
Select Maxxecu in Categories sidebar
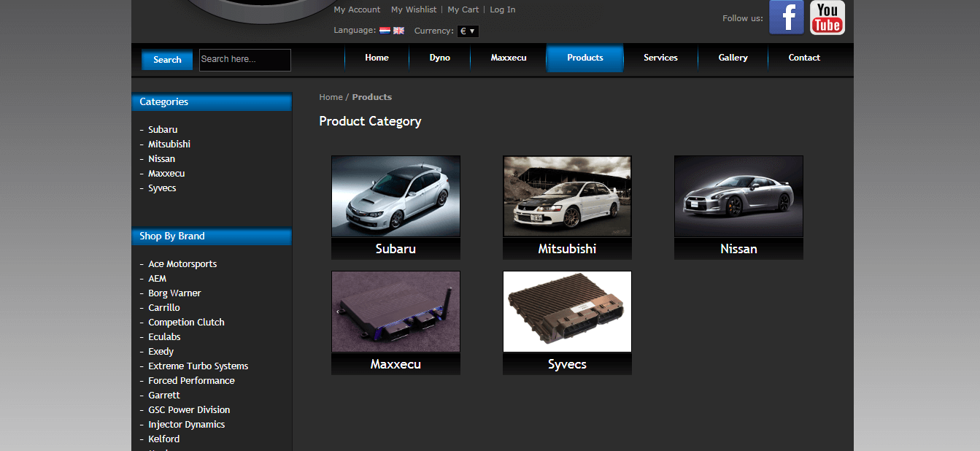point(166,174)
